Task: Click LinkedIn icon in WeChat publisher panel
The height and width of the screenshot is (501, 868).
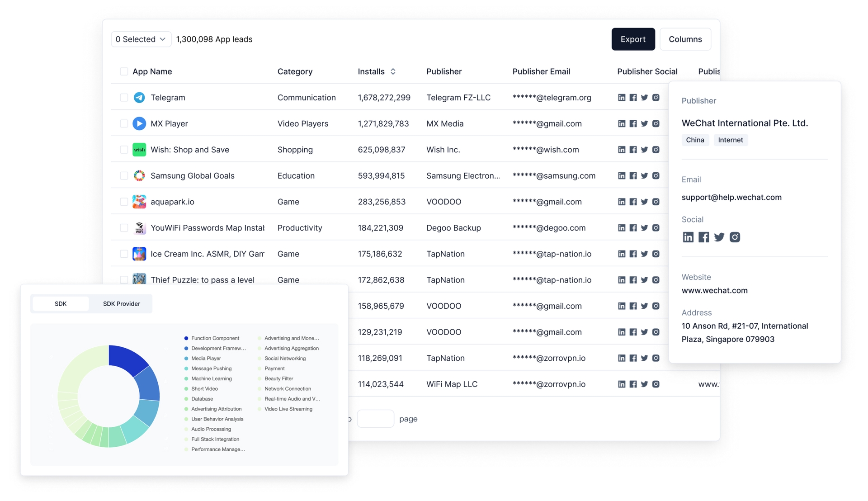Action: (688, 237)
